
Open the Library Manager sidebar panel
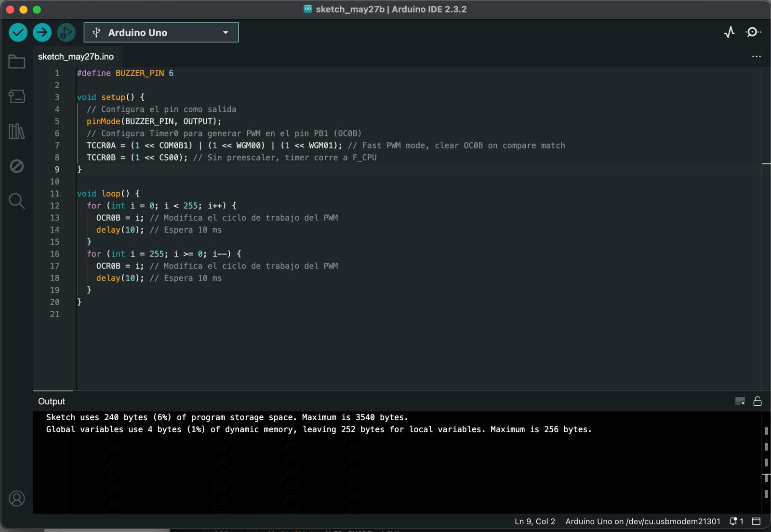tap(17, 131)
